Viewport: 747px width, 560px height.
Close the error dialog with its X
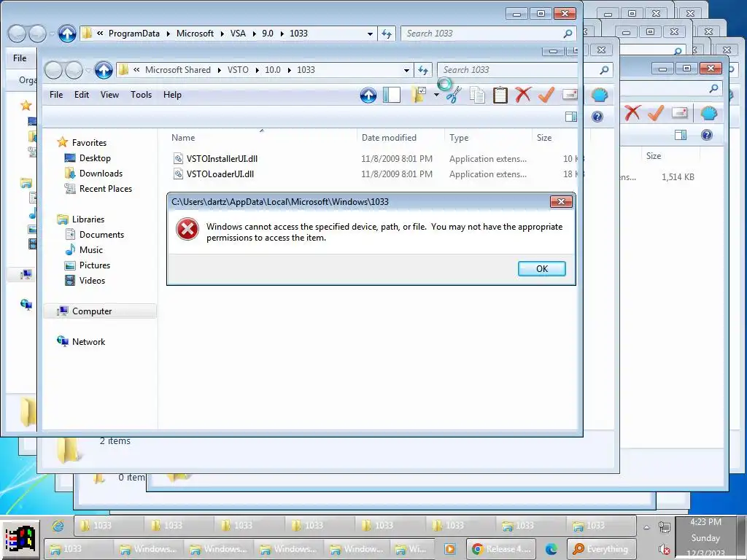pos(561,202)
